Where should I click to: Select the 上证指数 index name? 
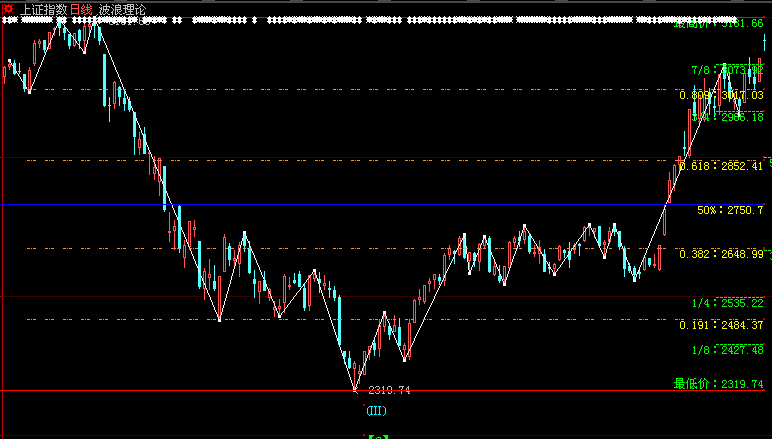click(x=42, y=9)
